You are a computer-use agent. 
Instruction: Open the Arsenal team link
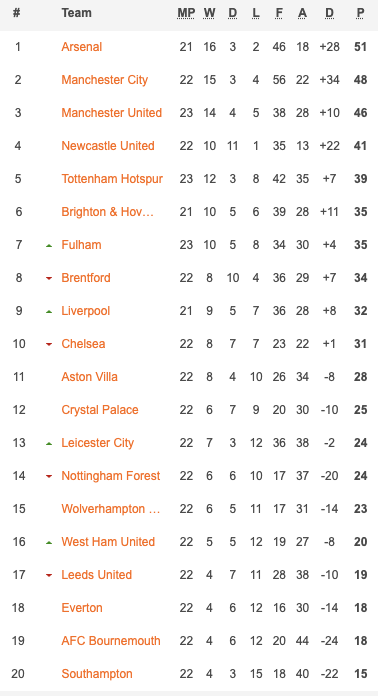pos(82,47)
